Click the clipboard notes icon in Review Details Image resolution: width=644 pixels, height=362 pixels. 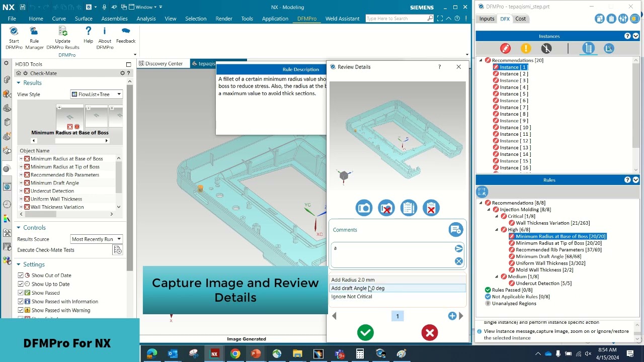coord(409,208)
